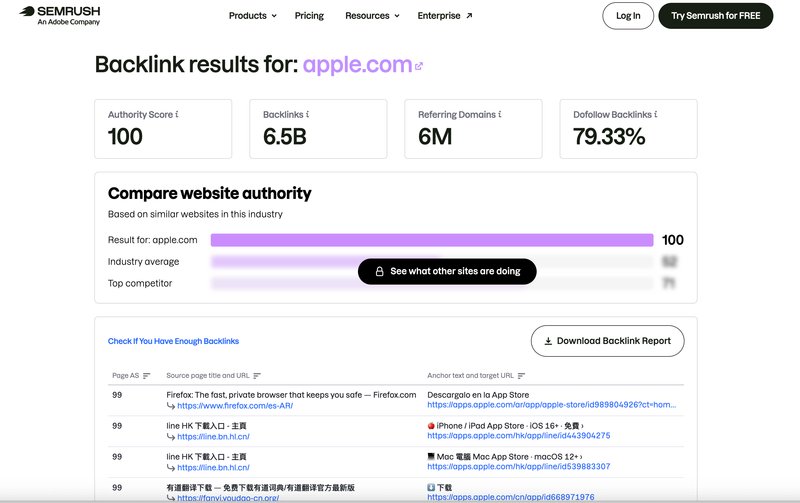Show Backlinks info tooltip icon
800x503 pixels.
pyautogui.click(x=308, y=114)
